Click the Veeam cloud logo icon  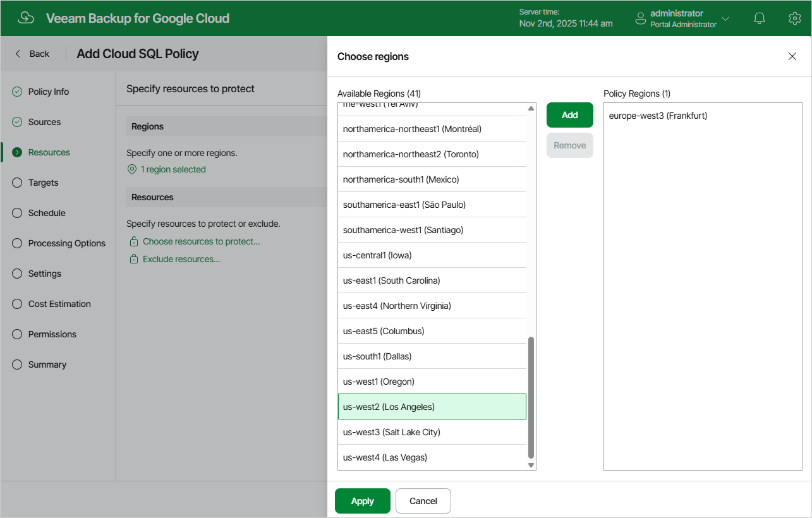point(26,18)
